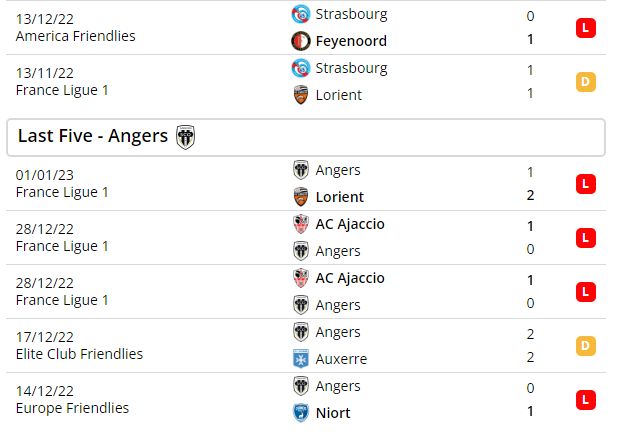Viewport: 619px width, 438px height.
Task: Click the Lorient crest in the 13/11/22 match
Action: pyautogui.click(x=300, y=95)
